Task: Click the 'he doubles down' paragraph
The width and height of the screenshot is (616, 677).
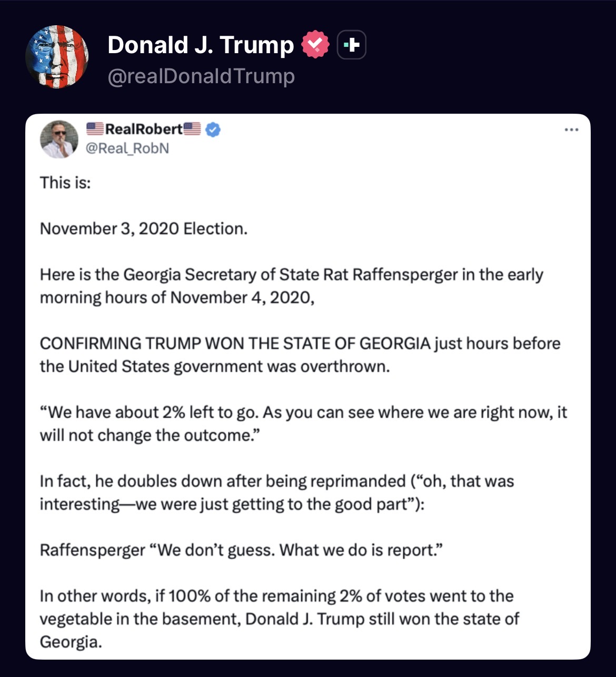Action: click(x=276, y=492)
